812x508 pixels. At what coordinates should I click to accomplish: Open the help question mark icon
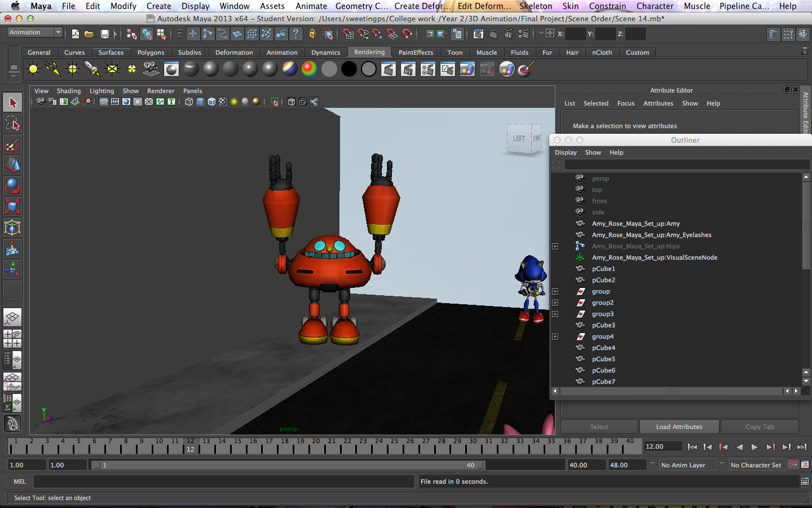[295, 34]
